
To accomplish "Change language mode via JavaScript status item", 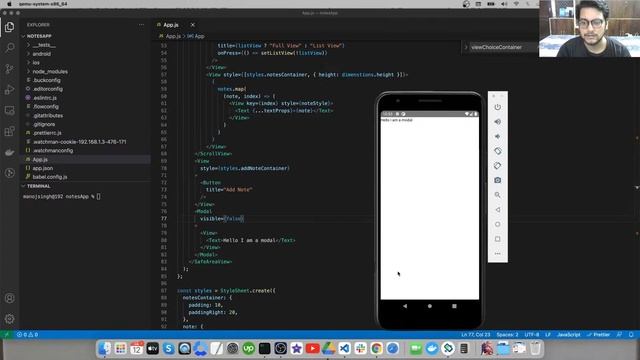I will [x=569, y=335].
